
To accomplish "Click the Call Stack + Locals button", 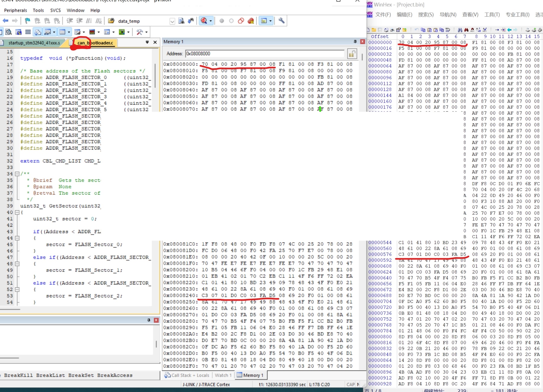I will [x=190, y=375].
